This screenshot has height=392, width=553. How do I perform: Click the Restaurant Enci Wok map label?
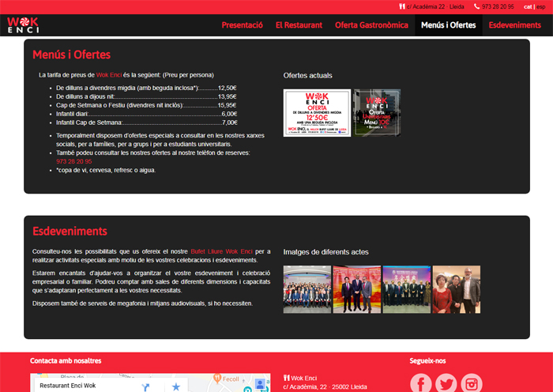coord(68,386)
